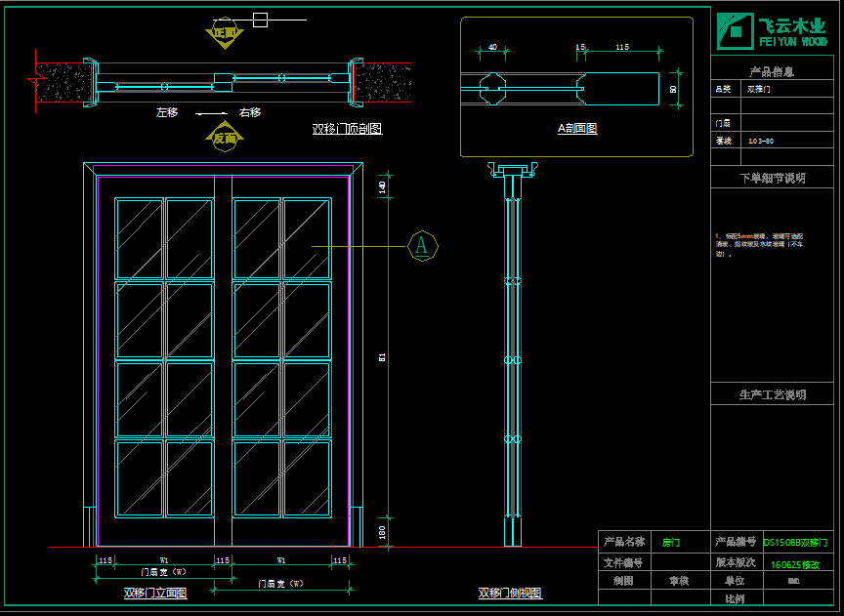Image resolution: width=844 pixels, height=616 pixels.
Task: Click the octagonal joint in the A section view
Action: pyautogui.click(x=491, y=87)
